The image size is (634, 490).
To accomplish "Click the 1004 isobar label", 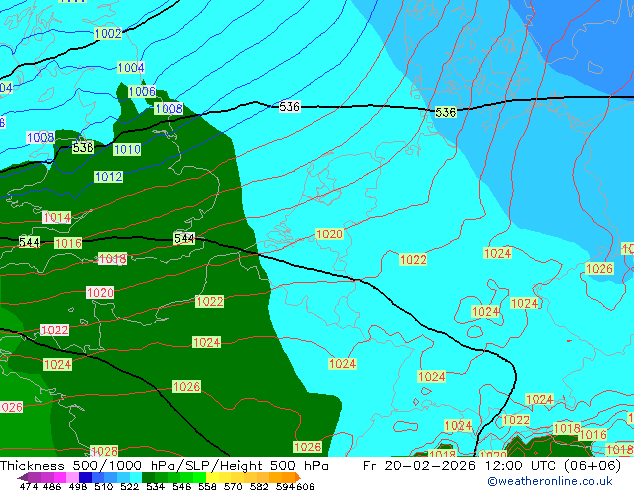I will coord(131,68).
